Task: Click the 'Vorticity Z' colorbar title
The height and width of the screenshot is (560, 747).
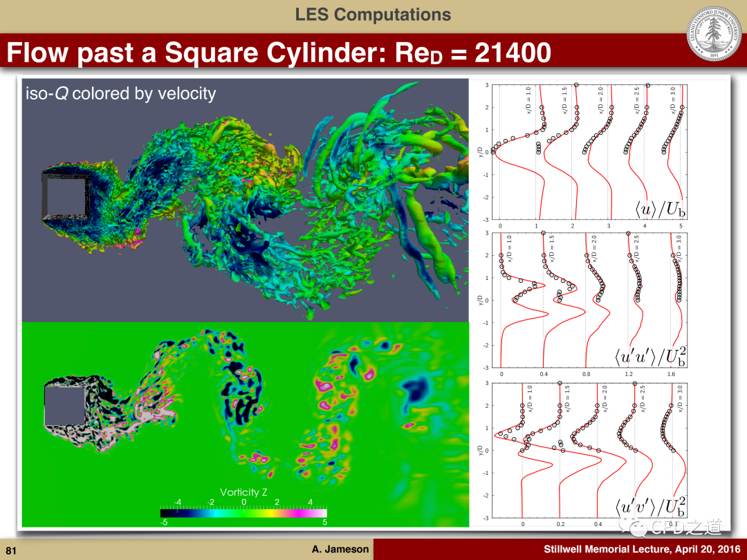Action: tap(243, 492)
